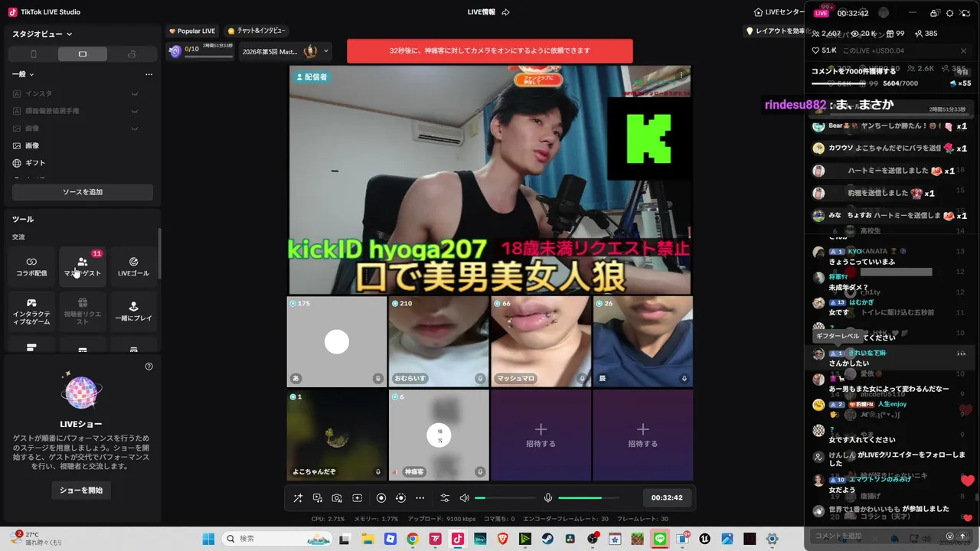Open the 一緒にプレイ tool
Image resolution: width=980 pixels, height=551 pixels.
click(x=133, y=311)
